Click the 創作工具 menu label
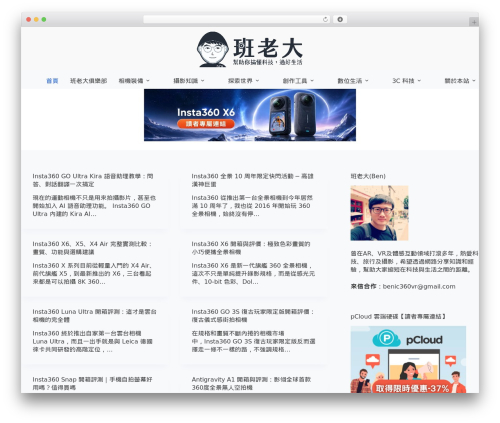 click(x=295, y=81)
